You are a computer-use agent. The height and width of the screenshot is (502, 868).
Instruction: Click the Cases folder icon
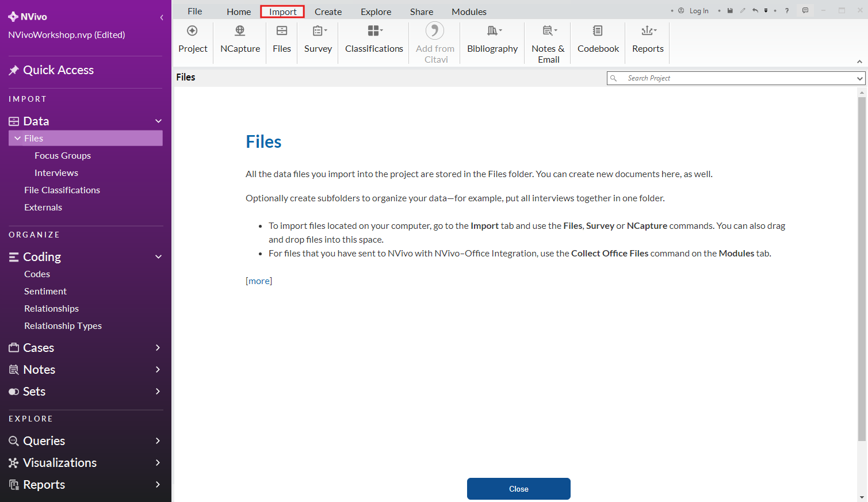click(x=14, y=347)
